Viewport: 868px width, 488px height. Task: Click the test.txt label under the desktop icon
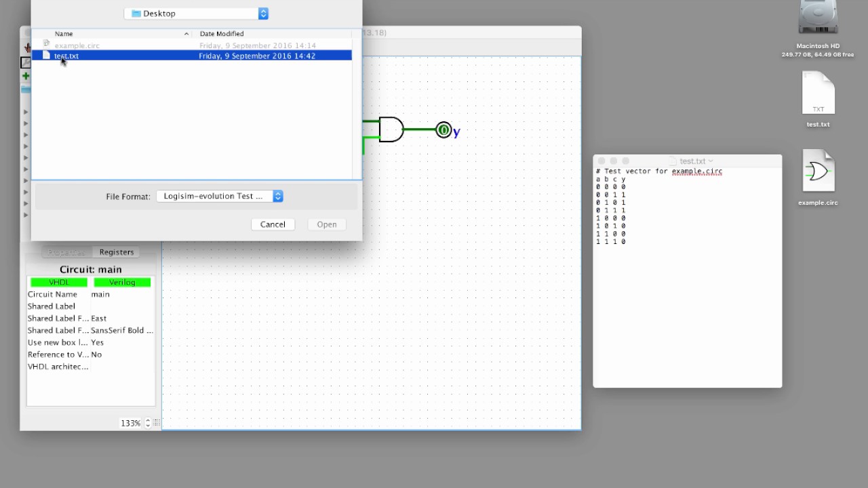[x=818, y=125]
